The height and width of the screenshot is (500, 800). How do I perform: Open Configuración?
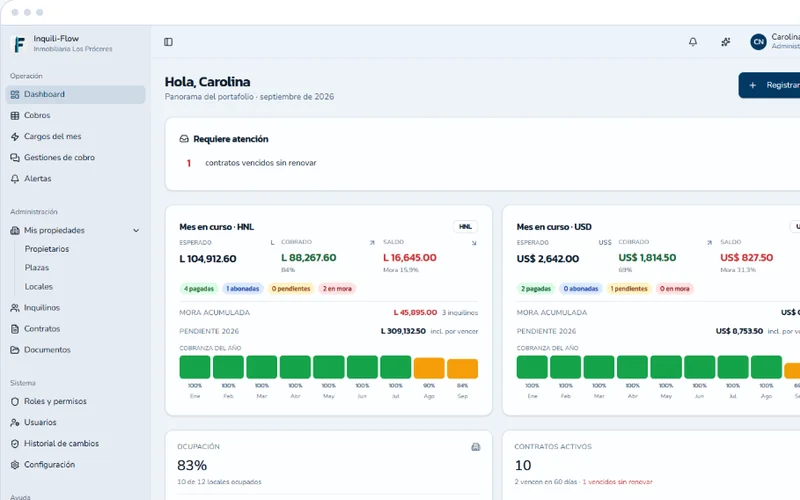76,465
